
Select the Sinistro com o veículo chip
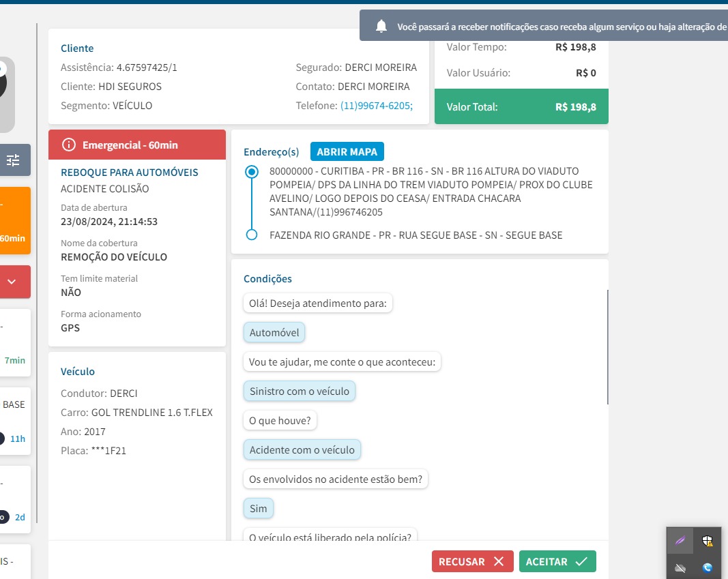point(299,391)
